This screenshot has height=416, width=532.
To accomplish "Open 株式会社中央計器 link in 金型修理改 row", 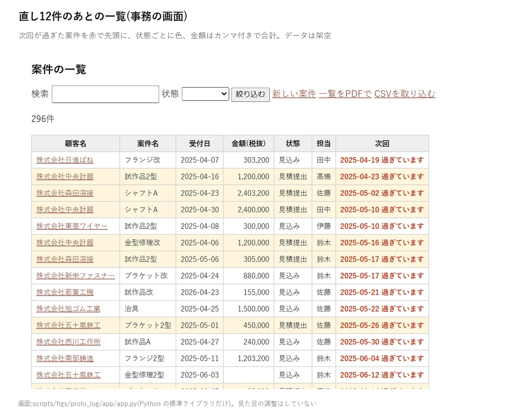I will tap(65, 242).
